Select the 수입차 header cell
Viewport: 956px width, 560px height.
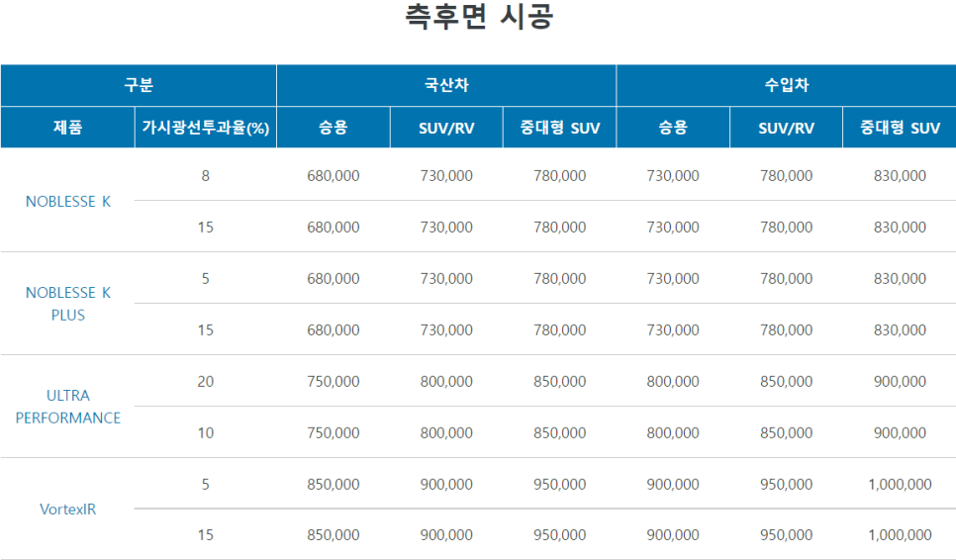[787, 85]
